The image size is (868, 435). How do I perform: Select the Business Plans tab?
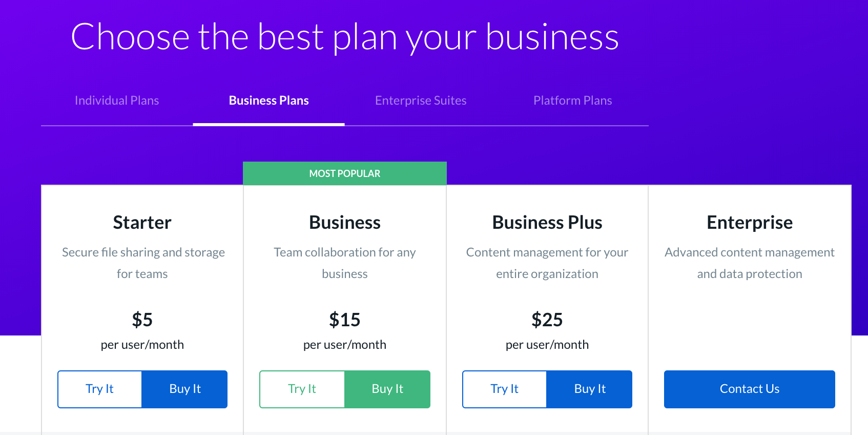(x=268, y=101)
